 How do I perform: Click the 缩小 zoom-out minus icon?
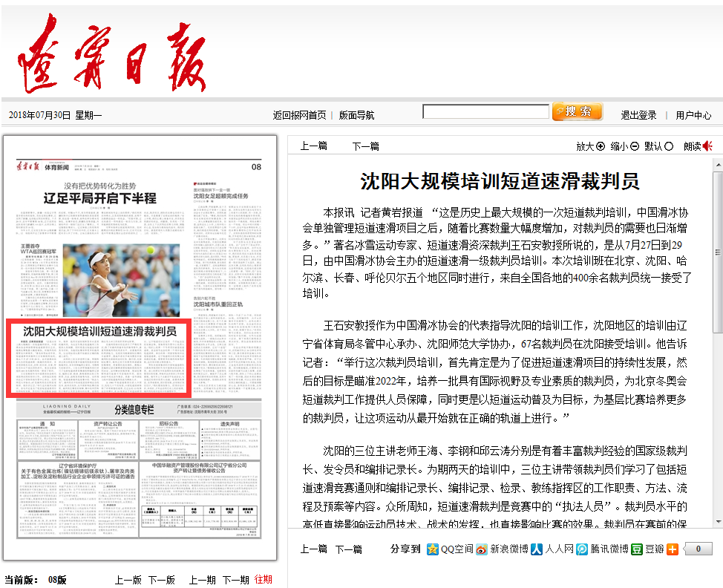(635, 146)
